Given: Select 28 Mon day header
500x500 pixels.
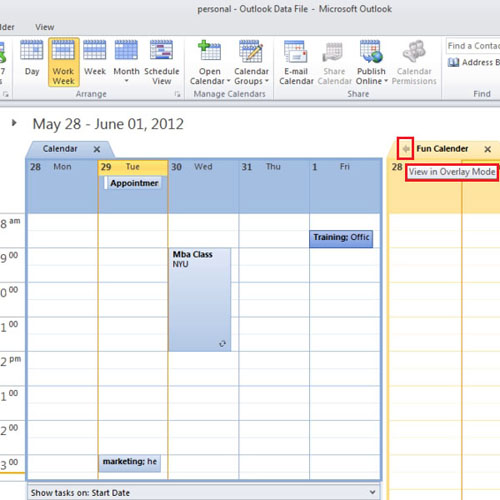Looking at the screenshot, I should click(62, 167).
